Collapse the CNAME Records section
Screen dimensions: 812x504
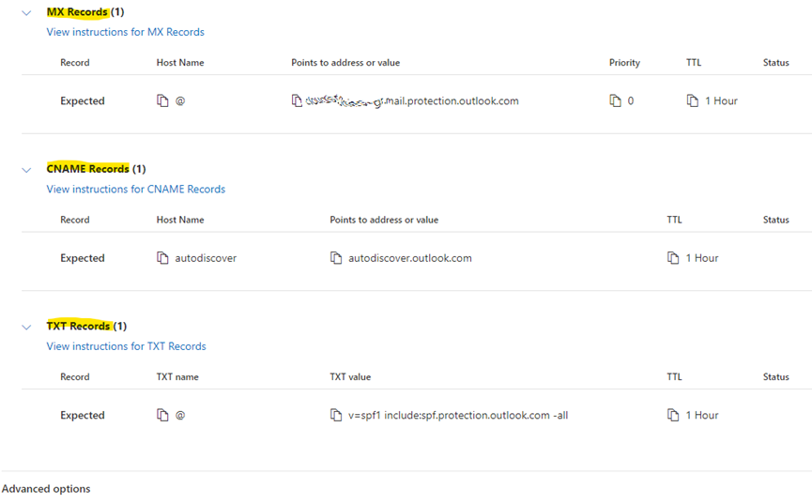pos(26,170)
